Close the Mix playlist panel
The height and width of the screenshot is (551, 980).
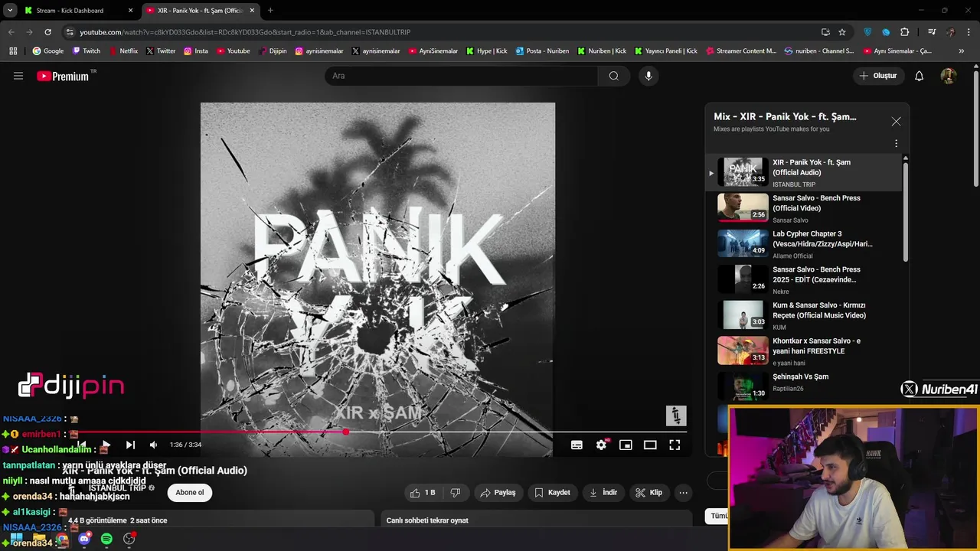896,121
